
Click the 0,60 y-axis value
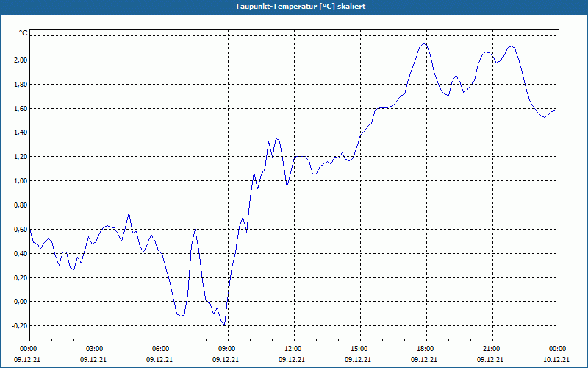point(21,229)
